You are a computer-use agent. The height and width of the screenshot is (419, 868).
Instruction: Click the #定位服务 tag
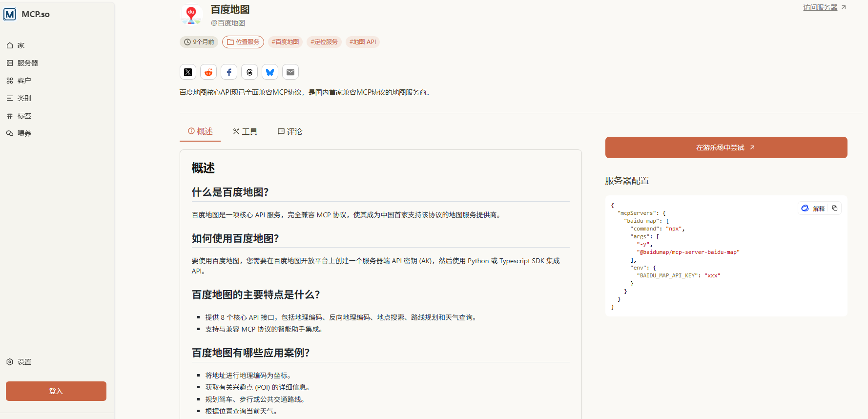point(324,42)
